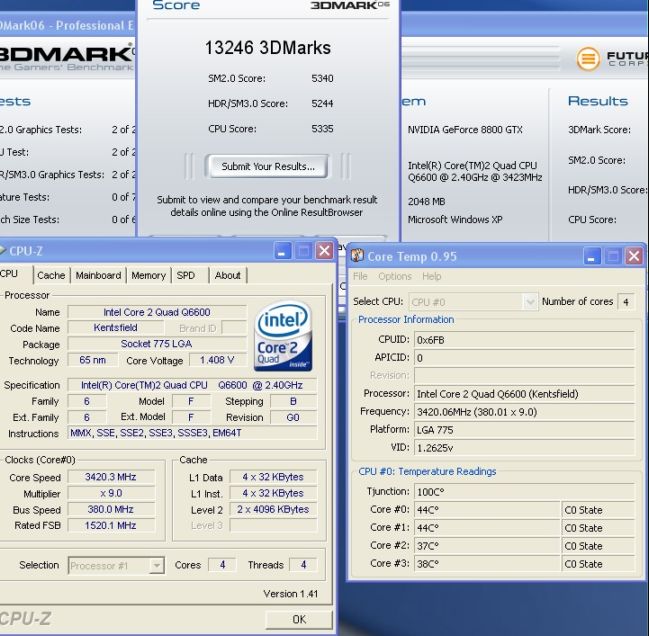The width and height of the screenshot is (649, 636).
Task: Click OK button in CPU-Z
Action: [299, 619]
